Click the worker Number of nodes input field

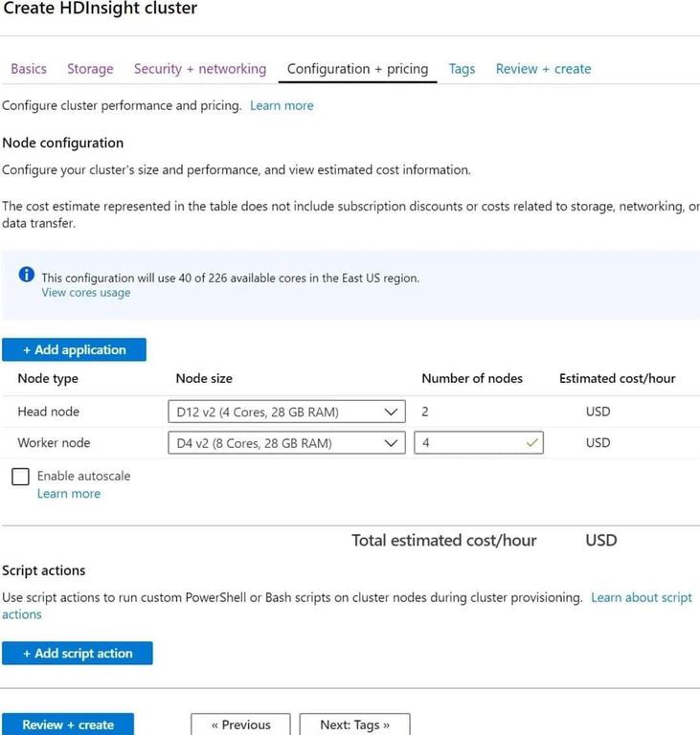[x=479, y=442]
